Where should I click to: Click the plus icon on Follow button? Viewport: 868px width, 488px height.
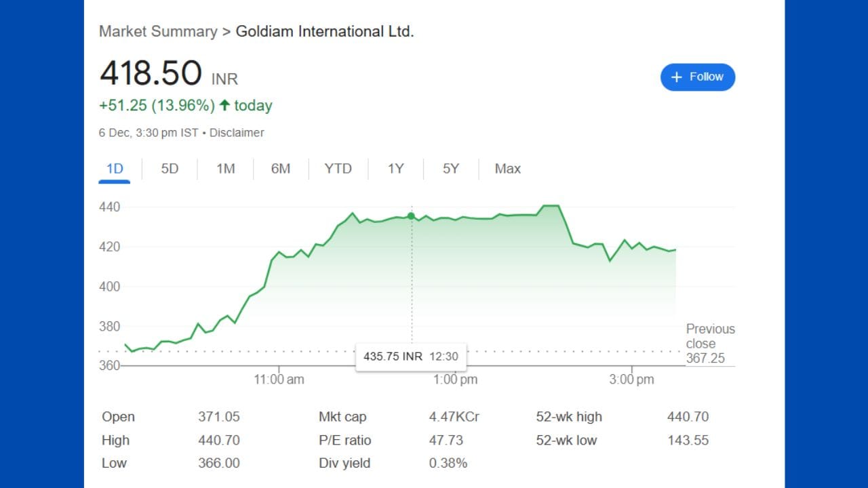[676, 77]
